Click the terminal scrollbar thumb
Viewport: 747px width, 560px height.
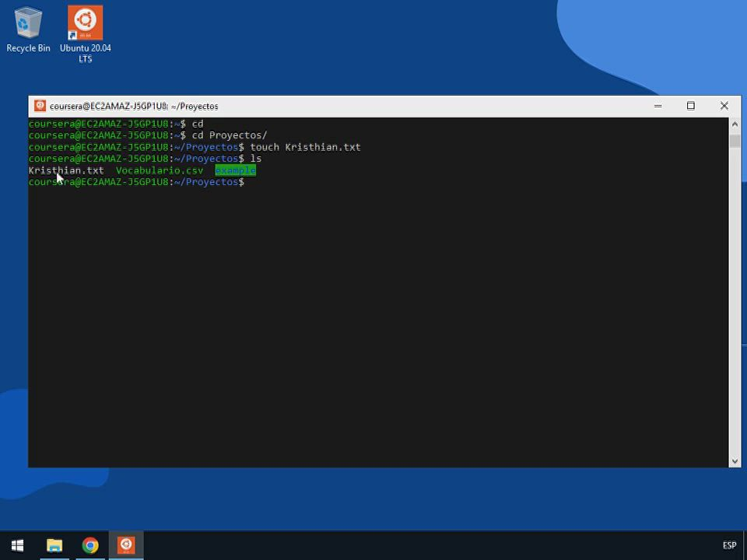tap(735, 142)
